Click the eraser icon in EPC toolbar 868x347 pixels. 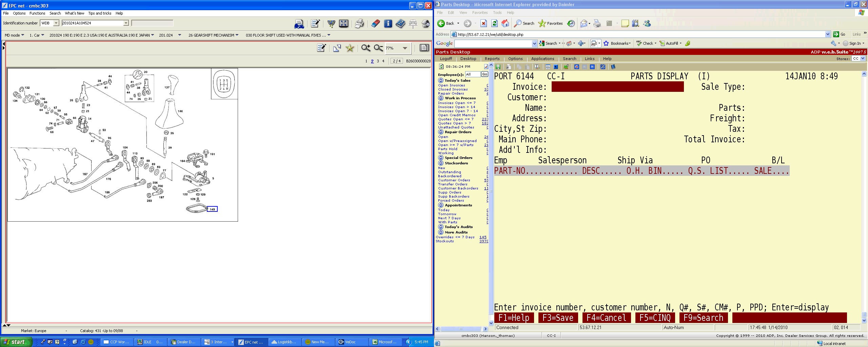375,23
